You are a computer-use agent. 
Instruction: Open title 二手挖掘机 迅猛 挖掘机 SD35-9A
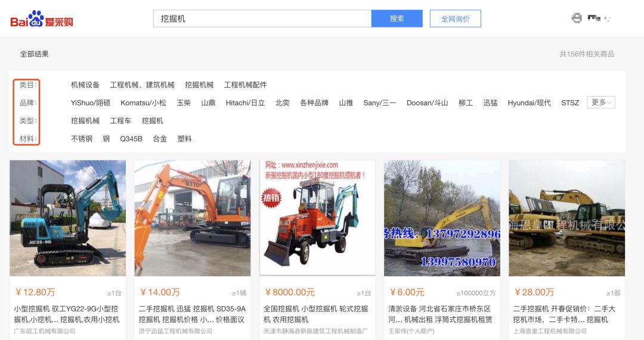coord(192,314)
